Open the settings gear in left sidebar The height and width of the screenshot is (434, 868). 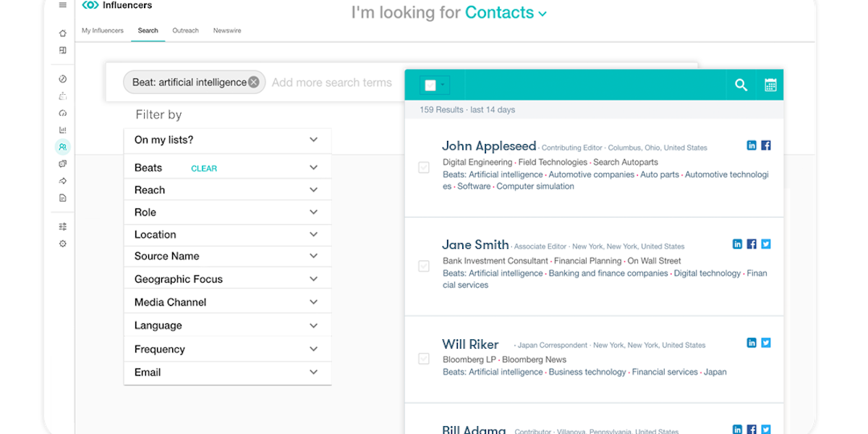click(63, 244)
